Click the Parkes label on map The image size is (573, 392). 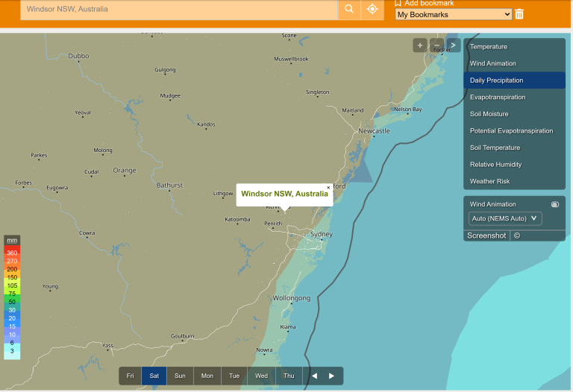[39, 155]
